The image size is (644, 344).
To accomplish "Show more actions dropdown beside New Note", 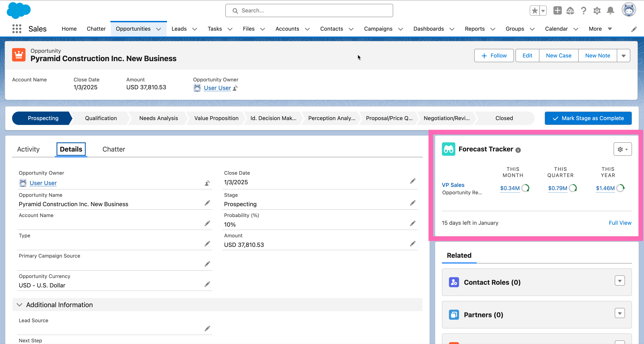I will (624, 56).
